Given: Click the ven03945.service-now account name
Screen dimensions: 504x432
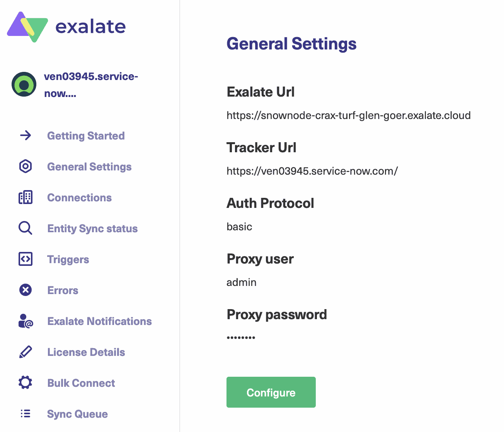Looking at the screenshot, I should [92, 84].
